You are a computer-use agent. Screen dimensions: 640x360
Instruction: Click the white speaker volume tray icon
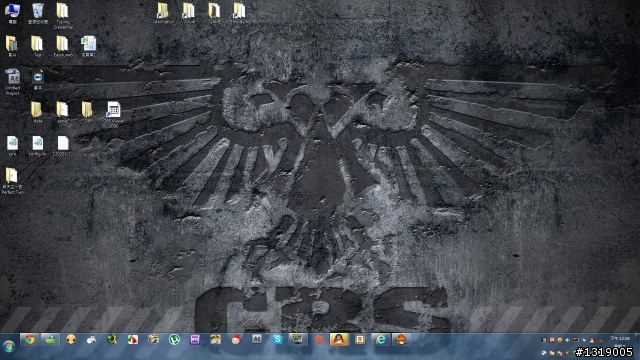[568, 340]
